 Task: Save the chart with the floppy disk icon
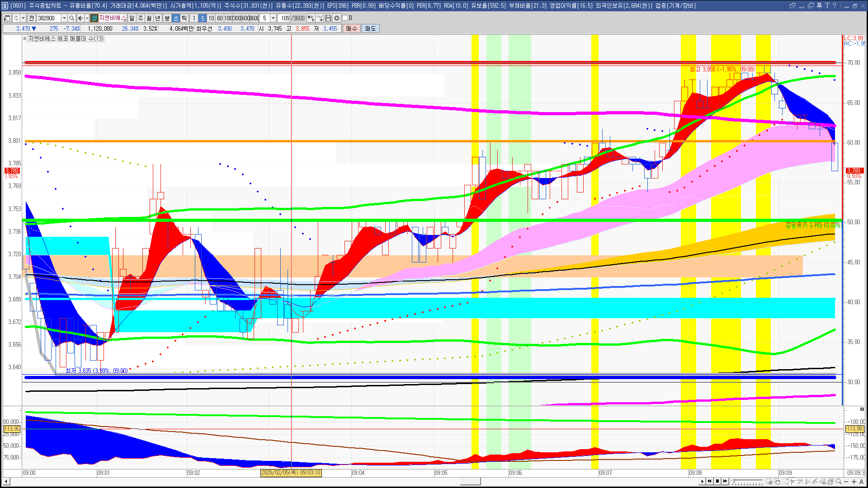pyautogui.click(x=328, y=18)
